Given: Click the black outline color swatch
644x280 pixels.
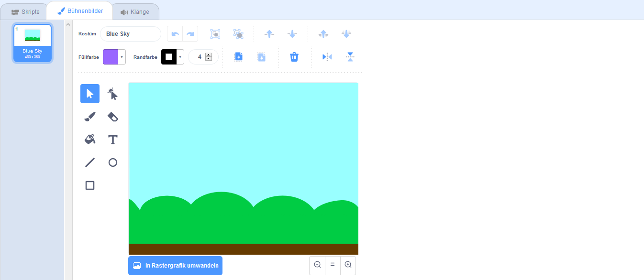Looking at the screenshot, I should 169,57.
